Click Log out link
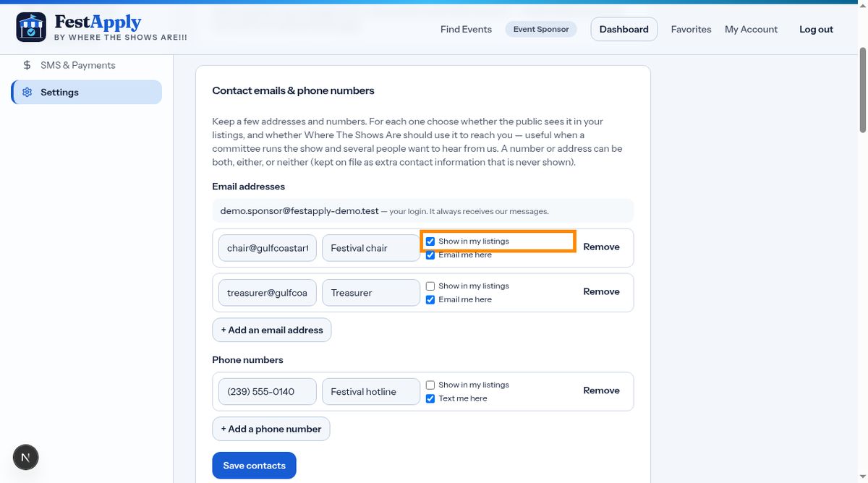Image resolution: width=868 pixels, height=483 pixels. (816, 30)
